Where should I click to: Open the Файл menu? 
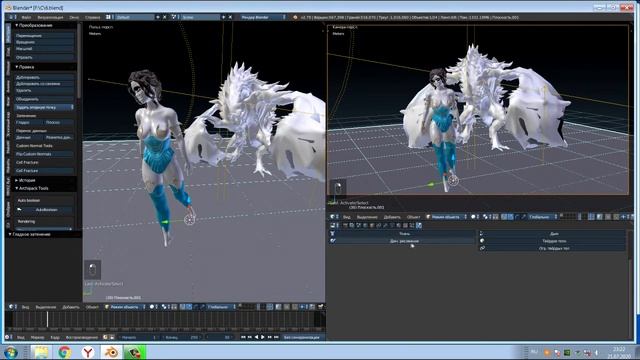[26, 17]
